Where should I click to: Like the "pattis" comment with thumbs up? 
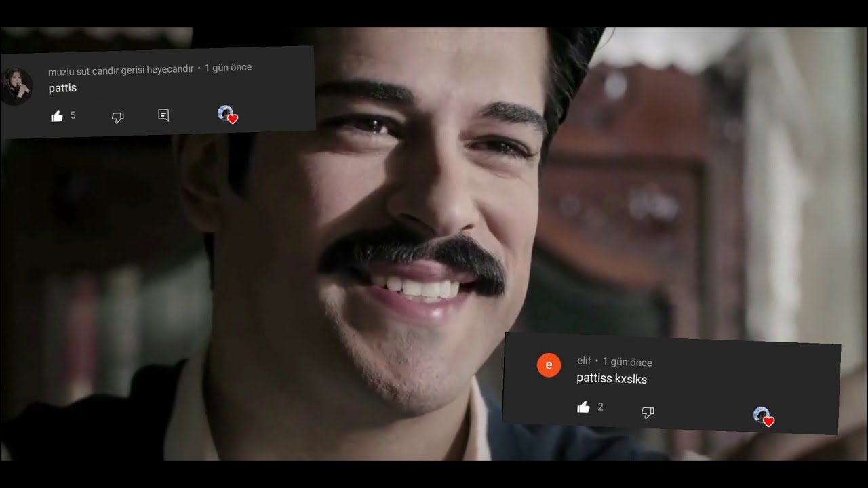pos(57,117)
